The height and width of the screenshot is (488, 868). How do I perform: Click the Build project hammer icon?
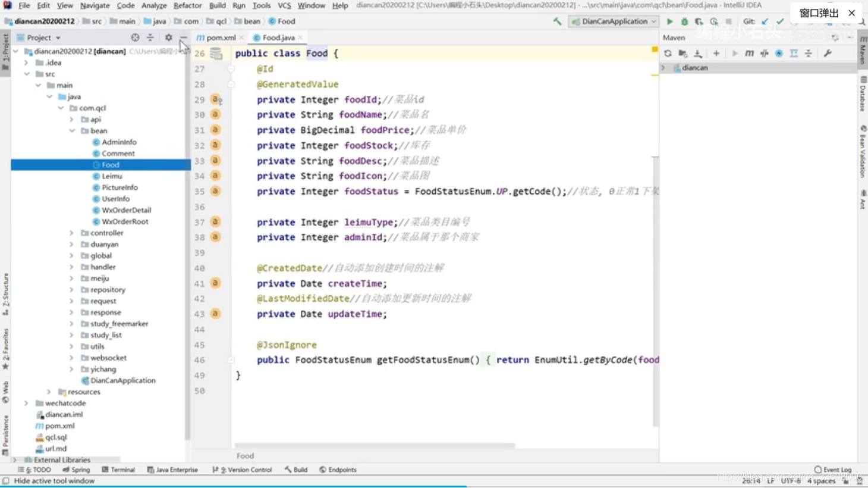pos(557,21)
